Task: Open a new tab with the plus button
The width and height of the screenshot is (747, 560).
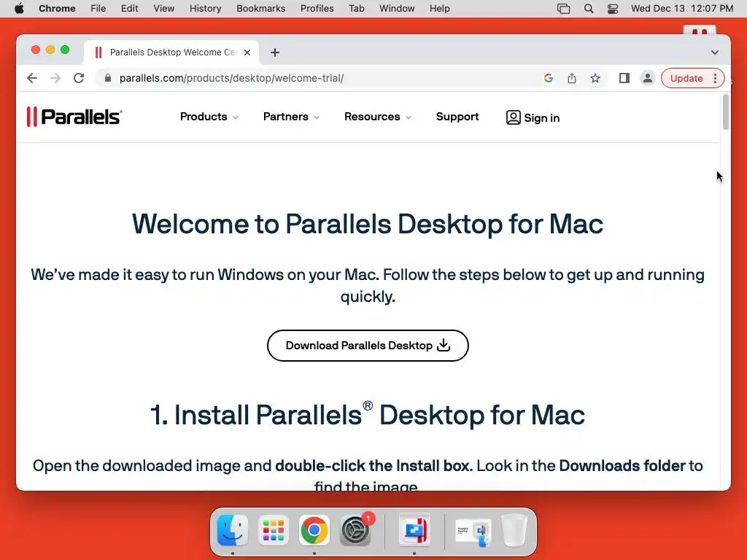Action: pos(275,52)
